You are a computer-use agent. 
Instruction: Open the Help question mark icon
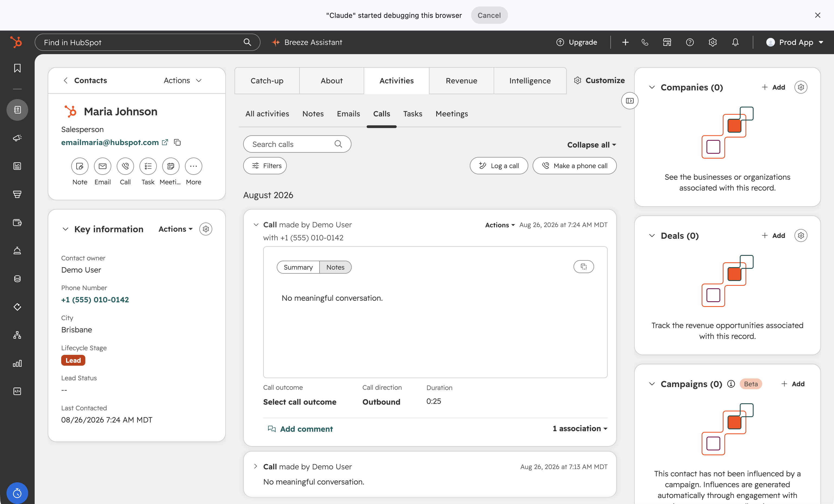[x=689, y=42]
